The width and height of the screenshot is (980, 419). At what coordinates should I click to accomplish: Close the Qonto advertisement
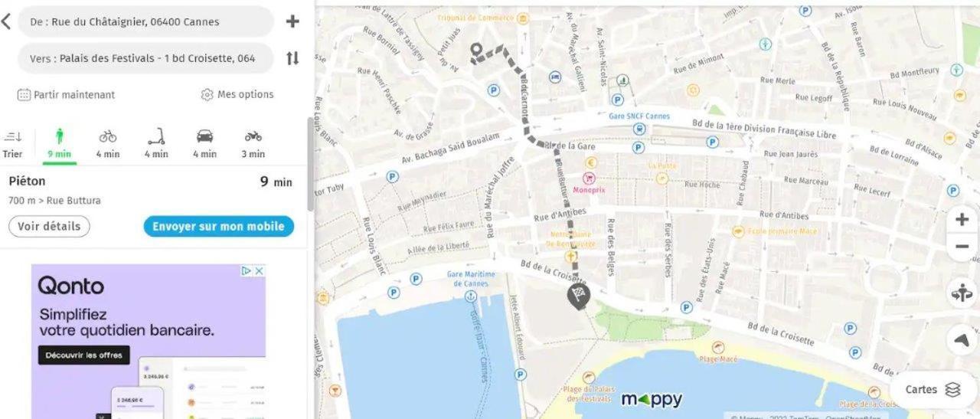(x=260, y=270)
